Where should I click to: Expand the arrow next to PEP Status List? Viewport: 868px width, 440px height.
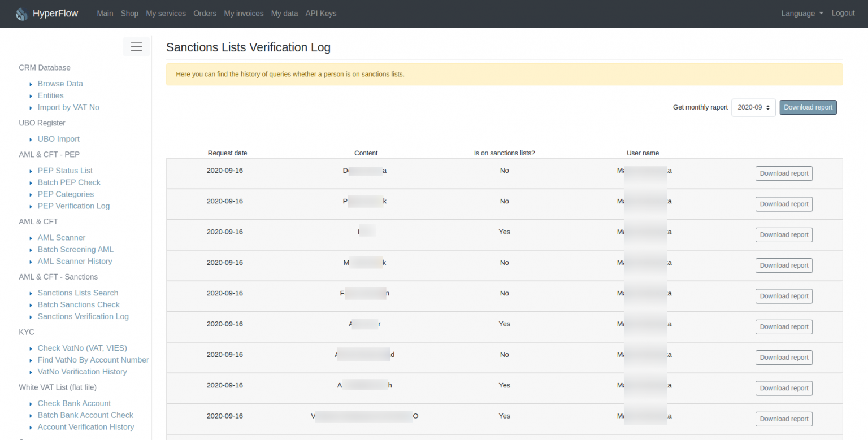click(x=31, y=171)
